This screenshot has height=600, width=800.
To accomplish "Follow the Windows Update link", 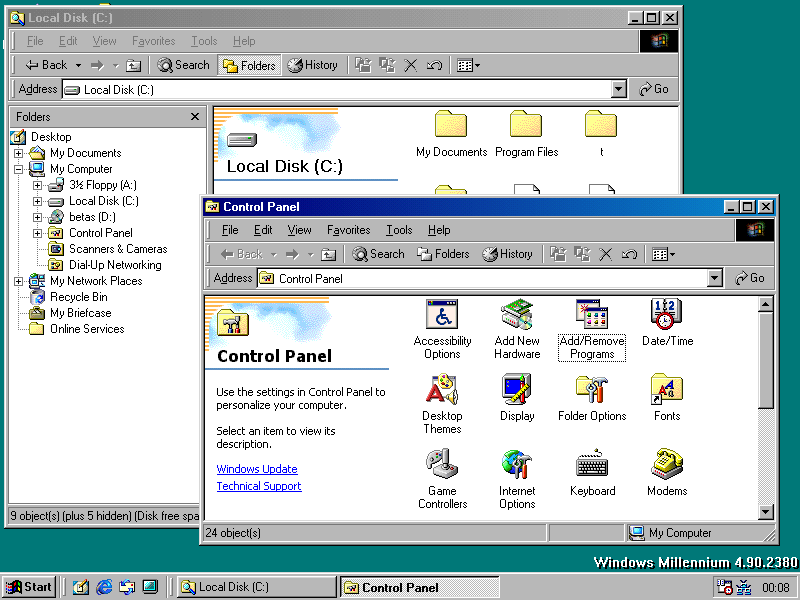I will (257, 469).
